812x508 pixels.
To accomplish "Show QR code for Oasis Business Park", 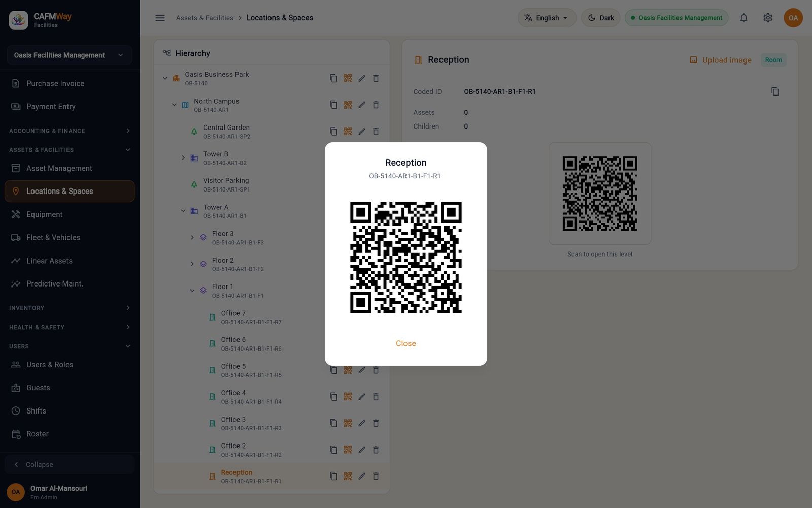I will (x=348, y=78).
